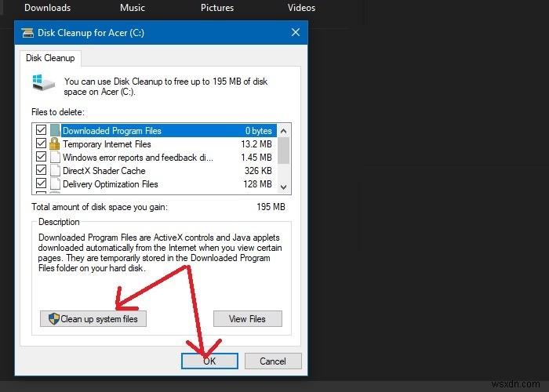Screen dimensions: 549x392
Task: Click the file list scroll up arrow
Action: (284, 131)
